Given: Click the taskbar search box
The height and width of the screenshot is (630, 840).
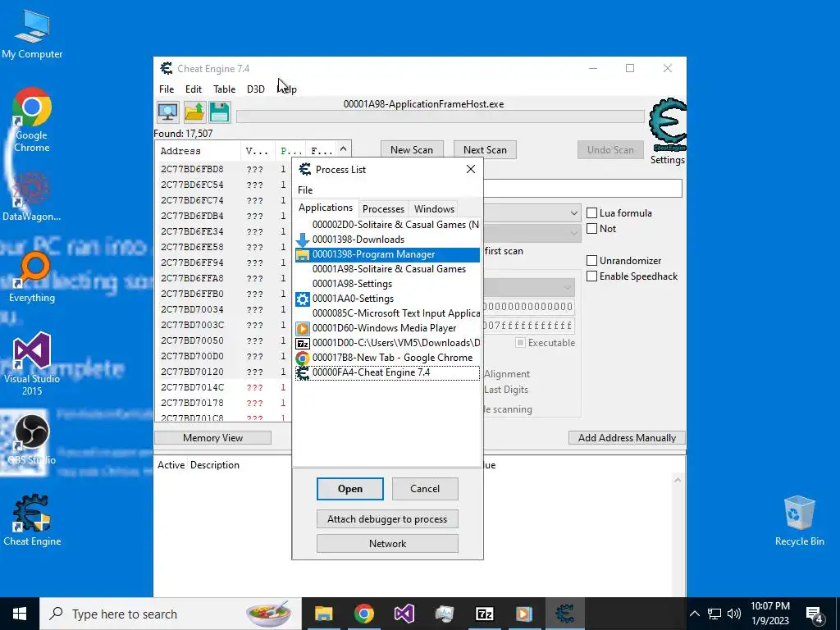Looking at the screenshot, I should coord(171,614).
